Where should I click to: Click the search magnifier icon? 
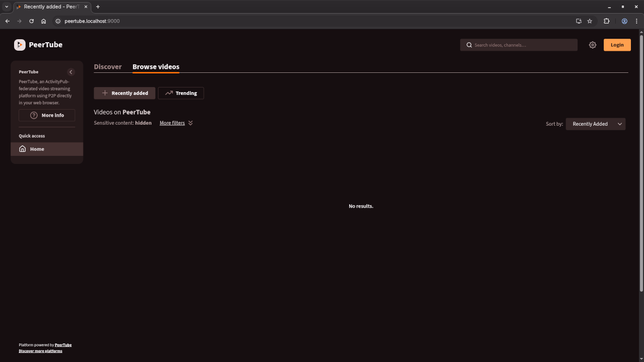click(x=469, y=45)
